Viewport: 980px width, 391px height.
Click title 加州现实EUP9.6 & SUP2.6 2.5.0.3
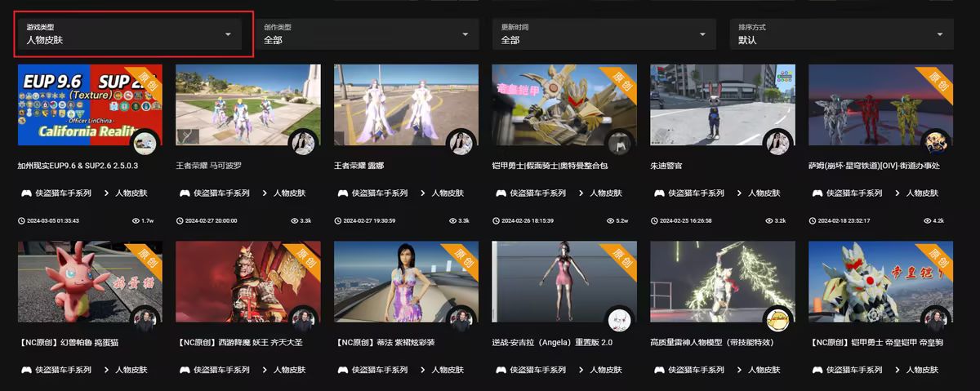pos(78,166)
